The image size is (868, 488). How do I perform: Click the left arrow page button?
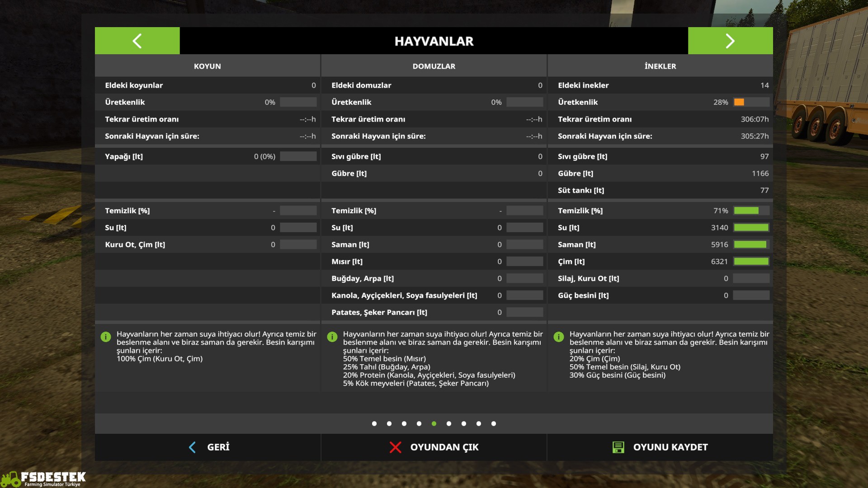click(137, 41)
